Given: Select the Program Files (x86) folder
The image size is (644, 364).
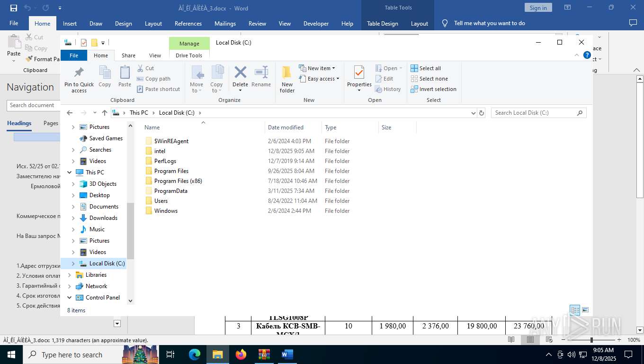Looking at the screenshot, I should tap(178, 181).
